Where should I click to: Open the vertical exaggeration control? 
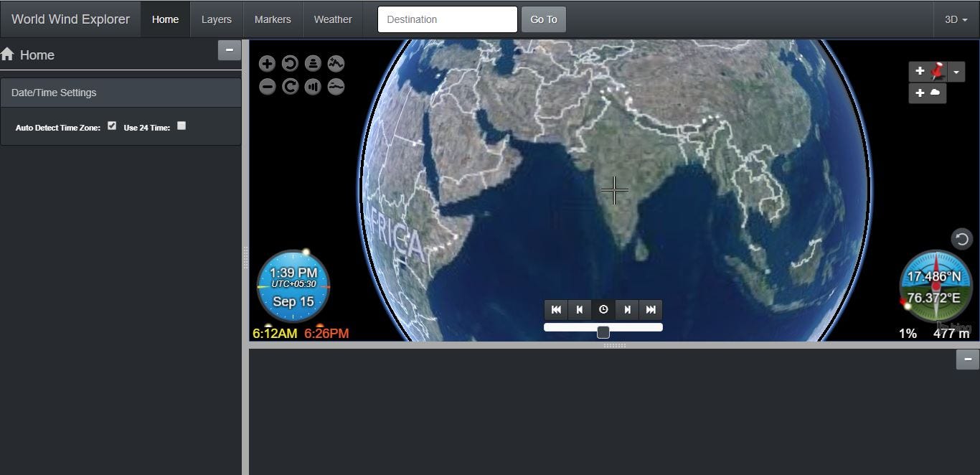(313, 86)
